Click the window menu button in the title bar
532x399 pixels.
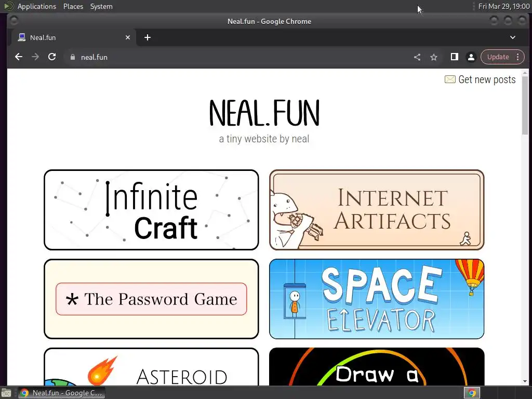pyautogui.click(x=14, y=21)
